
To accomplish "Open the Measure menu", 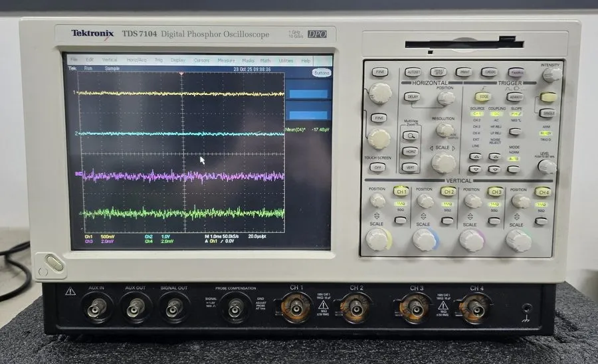I will (226, 60).
